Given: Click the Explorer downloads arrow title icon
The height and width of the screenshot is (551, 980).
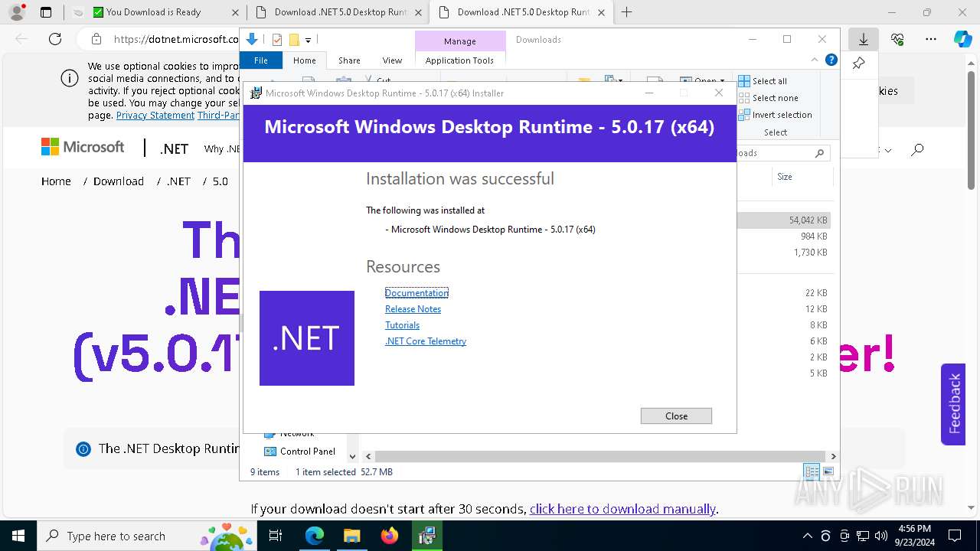Looking at the screenshot, I should coord(251,40).
